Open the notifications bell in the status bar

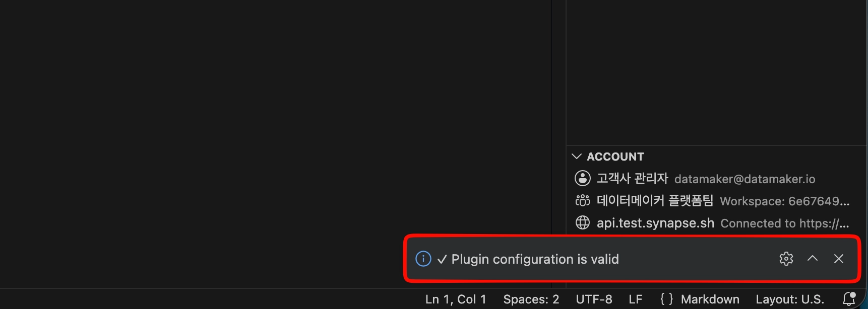point(849,299)
